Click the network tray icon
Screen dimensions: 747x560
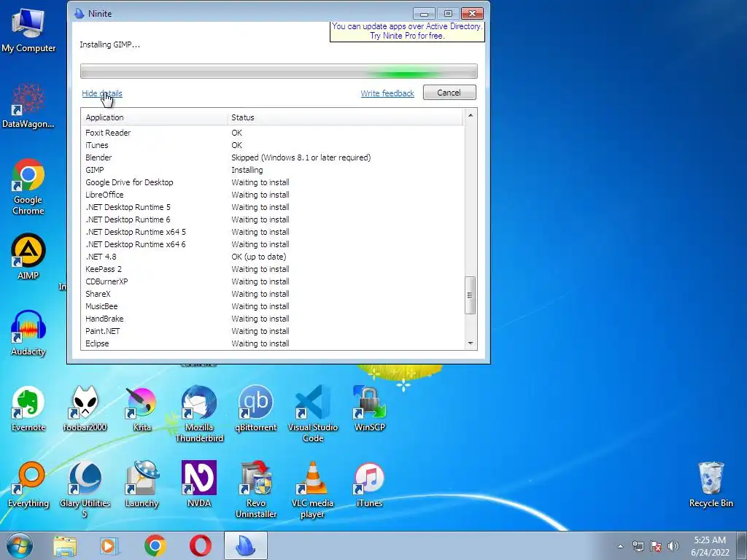pyautogui.click(x=638, y=546)
